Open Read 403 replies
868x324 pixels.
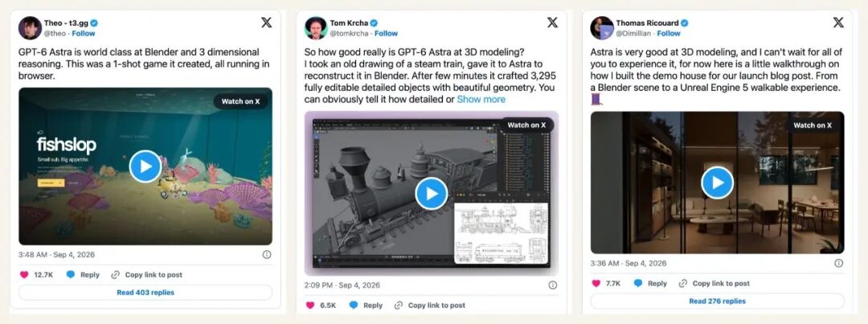145,293
